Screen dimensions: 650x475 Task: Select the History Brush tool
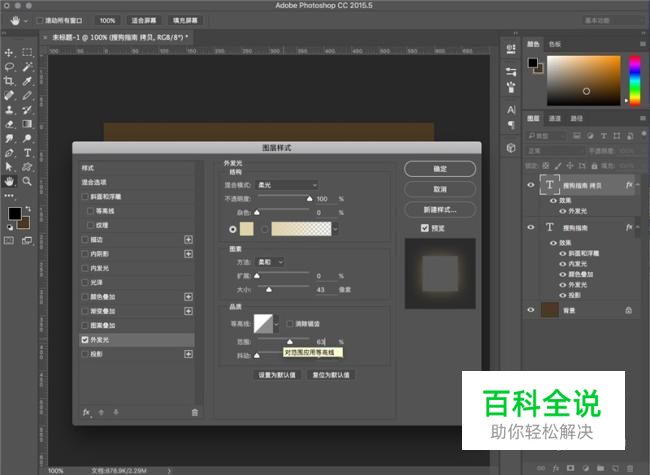pos(27,110)
